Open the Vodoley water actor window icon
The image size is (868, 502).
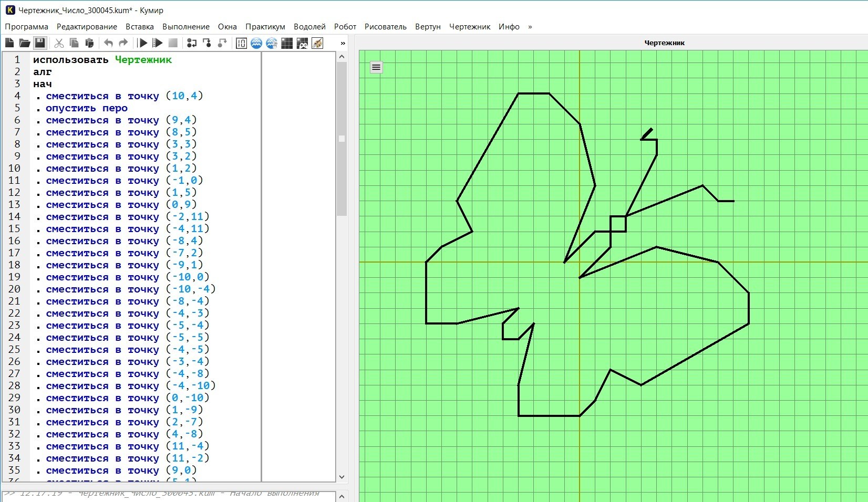[x=256, y=43]
